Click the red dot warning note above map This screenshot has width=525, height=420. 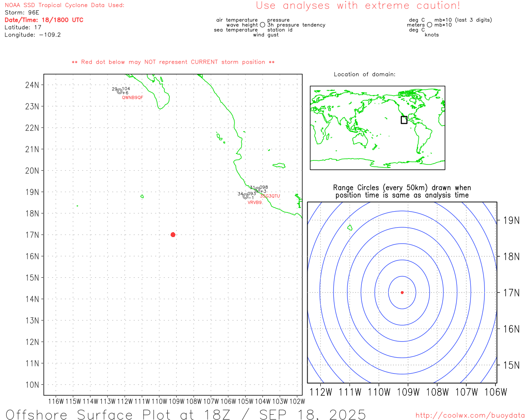pyautogui.click(x=173, y=62)
